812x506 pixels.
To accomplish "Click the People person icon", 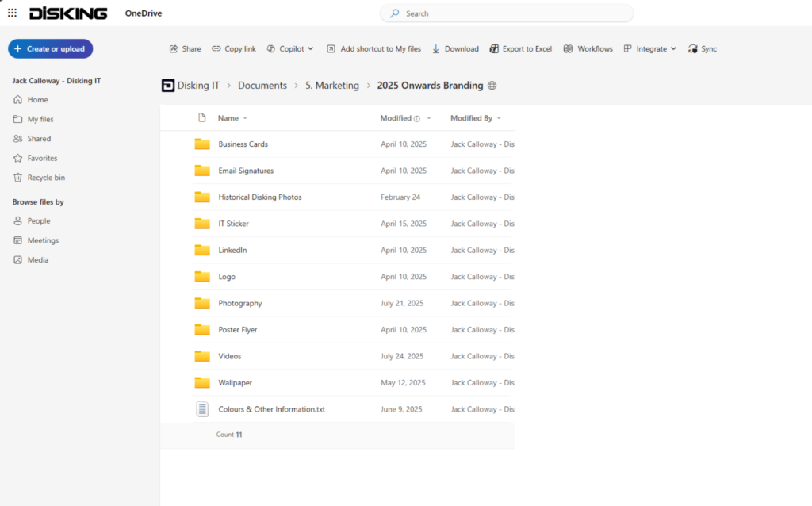I will coord(18,220).
